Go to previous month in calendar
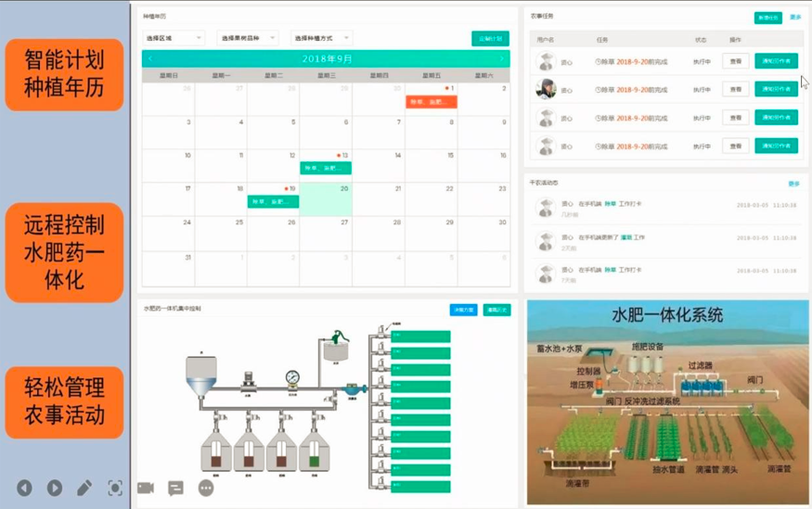Screen dimensions: 812x509 (150, 58)
